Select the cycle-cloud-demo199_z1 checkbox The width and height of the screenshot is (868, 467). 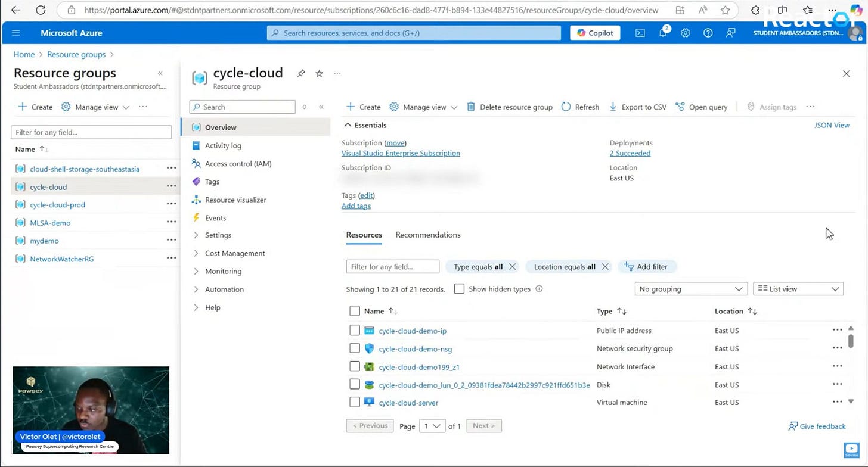tap(355, 366)
